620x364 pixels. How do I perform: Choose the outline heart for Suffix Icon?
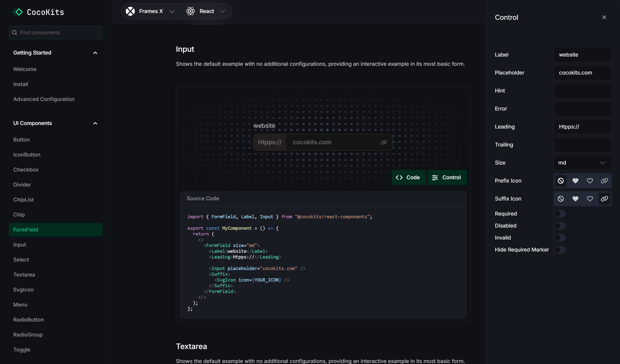coord(590,199)
